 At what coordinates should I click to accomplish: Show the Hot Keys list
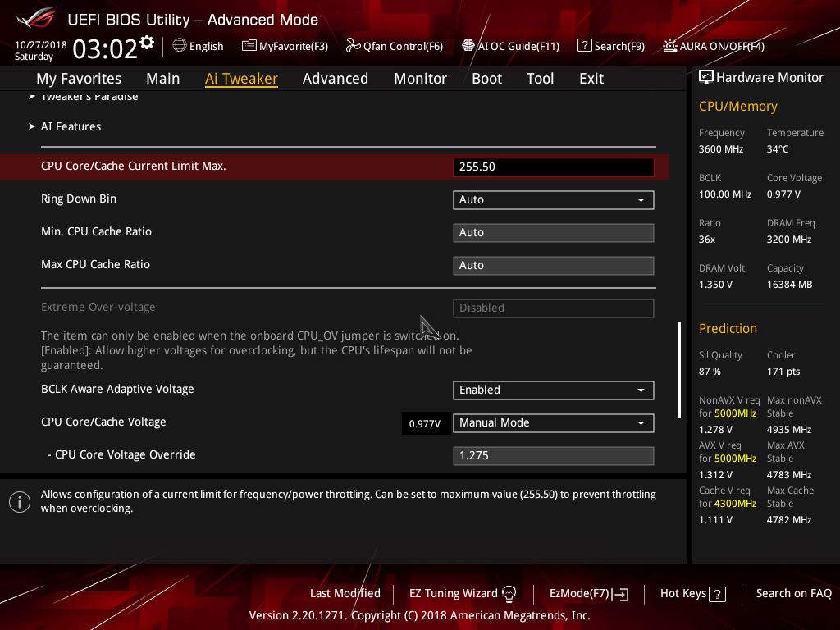pos(693,594)
